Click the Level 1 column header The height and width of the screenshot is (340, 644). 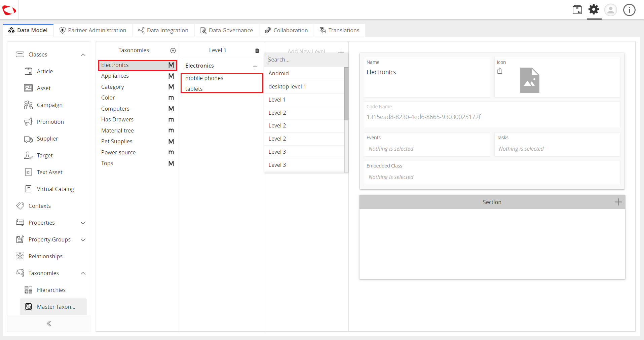(218, 50)
